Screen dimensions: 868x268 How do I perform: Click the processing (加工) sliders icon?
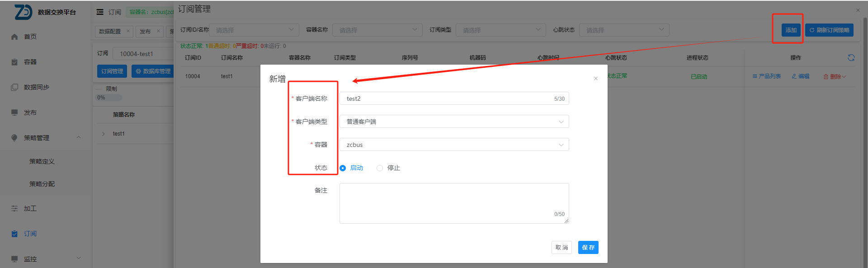tap(14, 208)
